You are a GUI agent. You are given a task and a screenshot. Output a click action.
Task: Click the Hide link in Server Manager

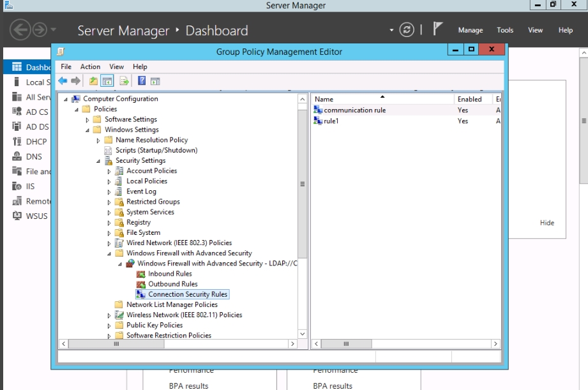(x=547, y=223)
